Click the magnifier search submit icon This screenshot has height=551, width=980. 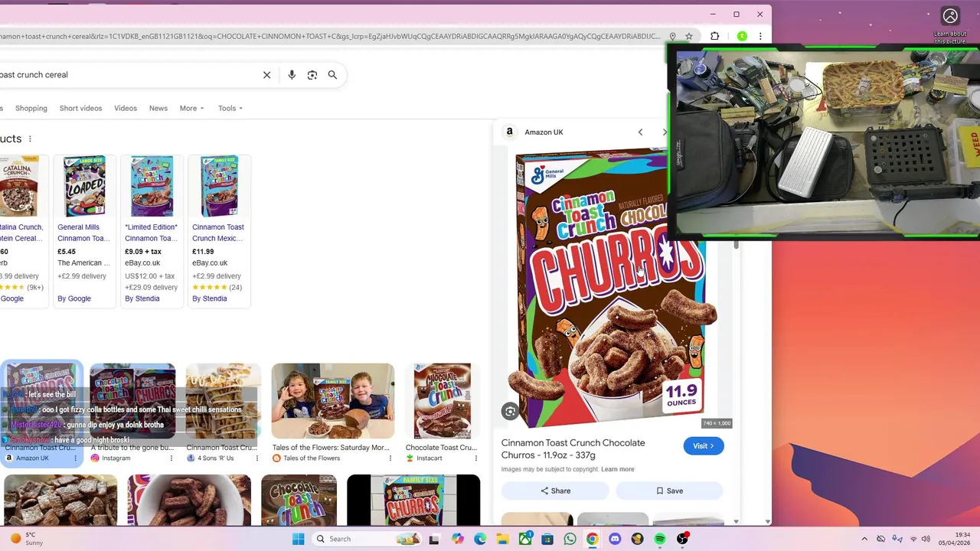[332, 75]
